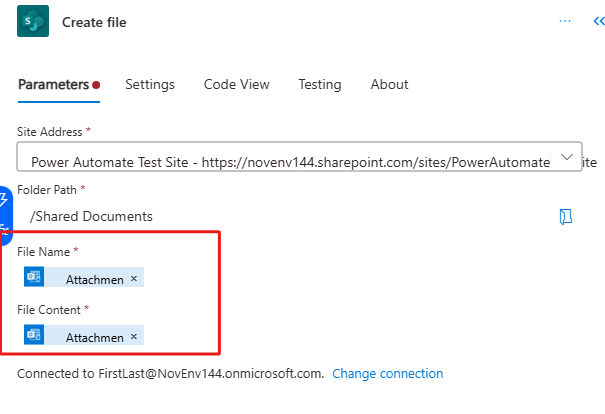
Task: Click the Change connection link
Action: coord(387,374)
